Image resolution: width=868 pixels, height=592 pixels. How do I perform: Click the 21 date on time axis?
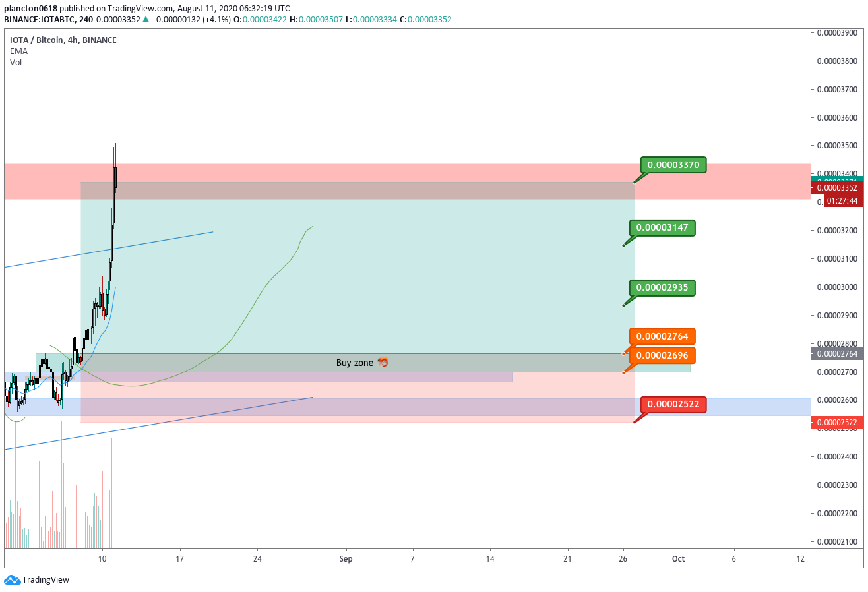coord(568,559)
